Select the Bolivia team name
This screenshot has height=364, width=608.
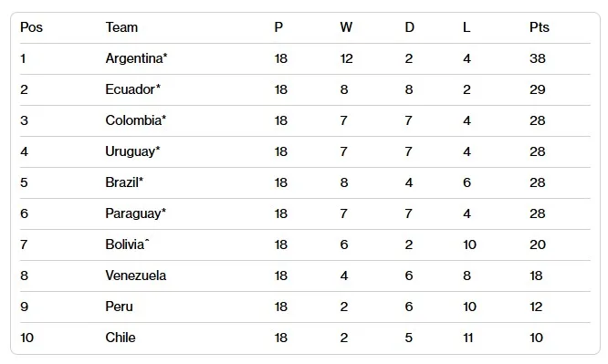point(127,244)
